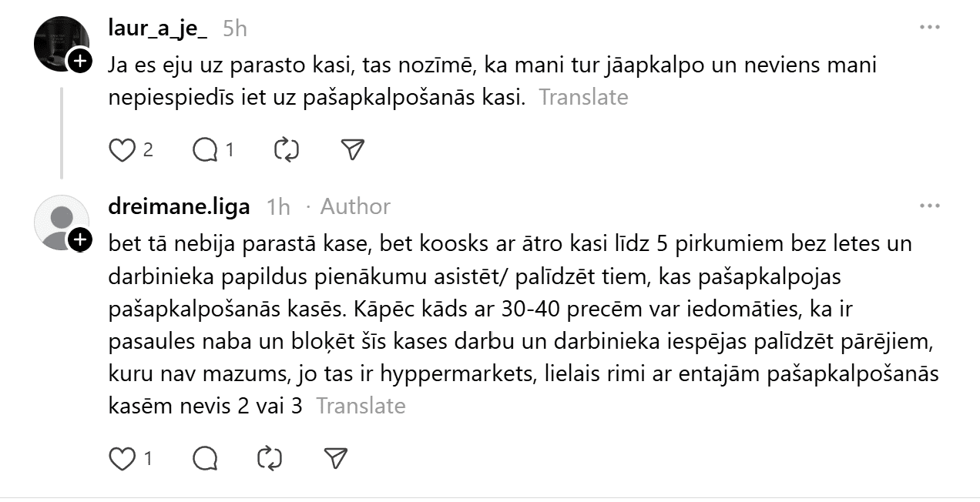
Task: Follow dreimane.liga using the plus badge
Action: tap(80, 239)
